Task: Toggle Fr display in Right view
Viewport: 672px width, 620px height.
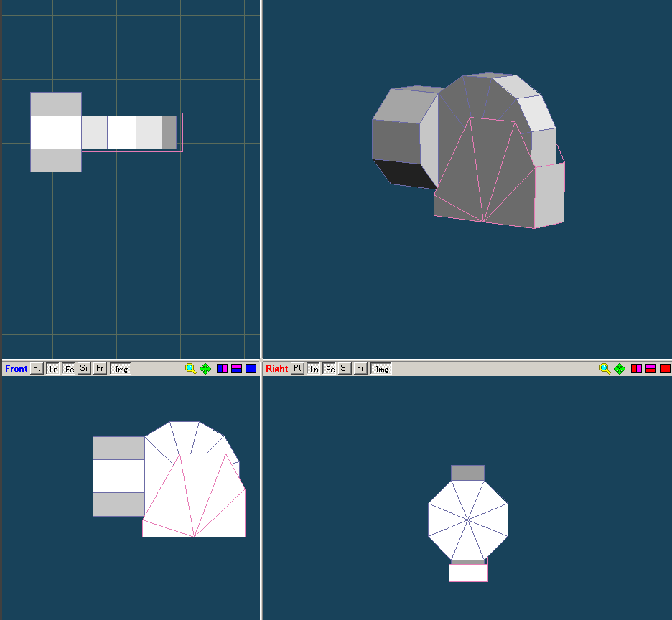Action: tap(360, 369)
